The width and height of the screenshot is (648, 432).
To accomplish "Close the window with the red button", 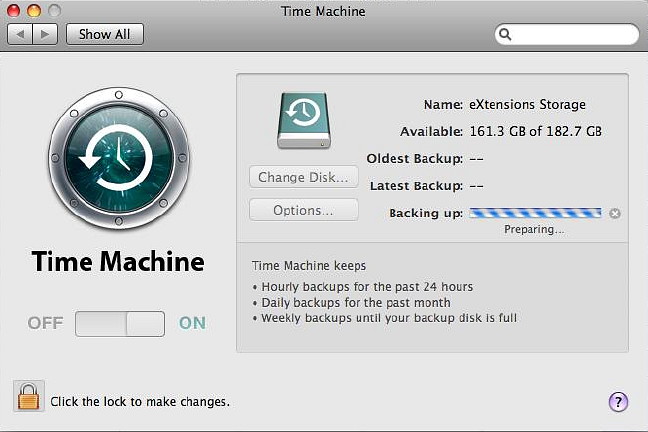I will pos(14,10).
